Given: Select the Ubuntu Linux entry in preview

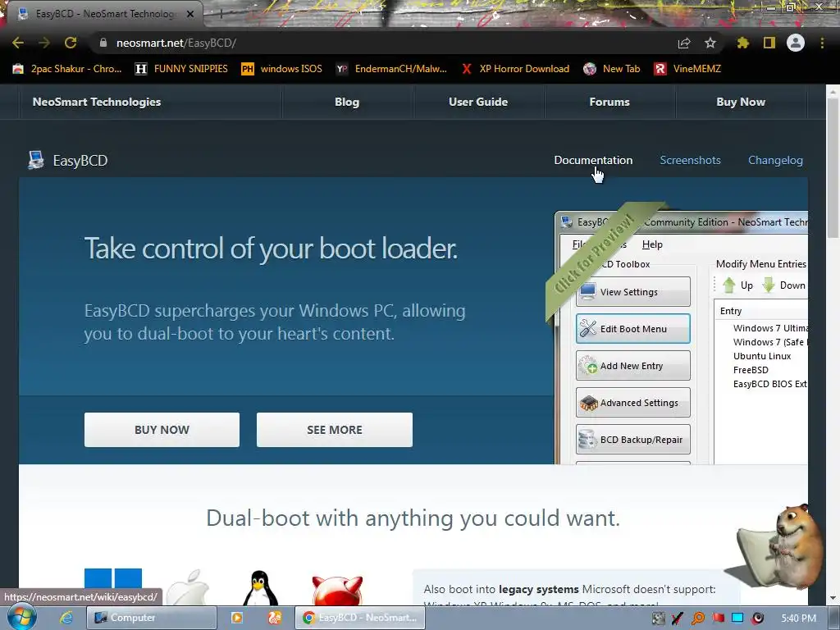Looking at the screenshot, I should [x=762, y=356].
